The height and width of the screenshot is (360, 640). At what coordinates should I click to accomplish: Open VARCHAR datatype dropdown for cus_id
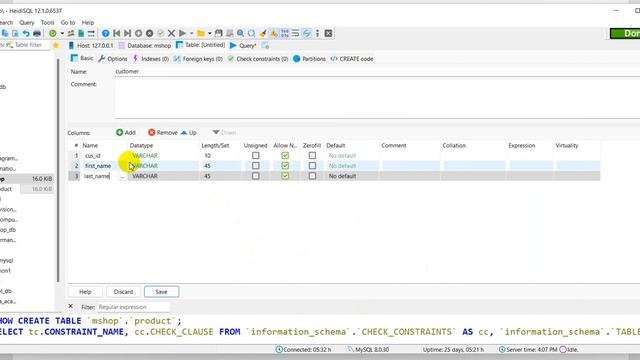pyautogui.click(x=145, y=156)
